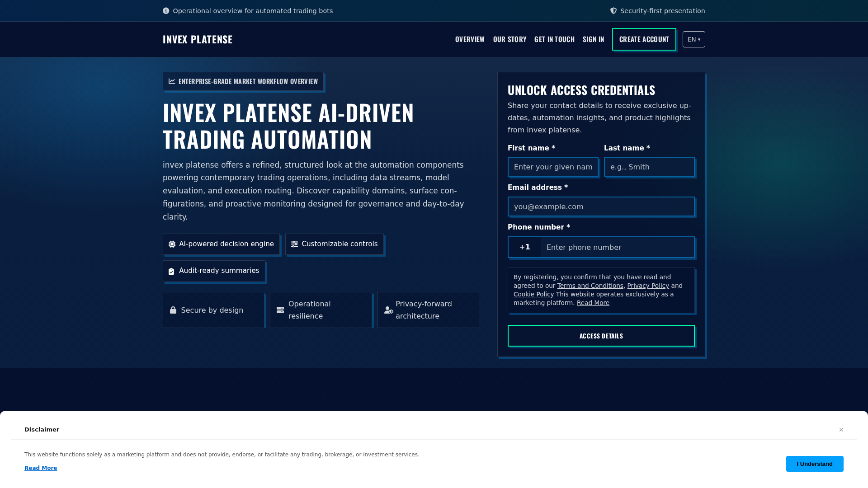Click the Disclaimer title text

coord(42,430)
